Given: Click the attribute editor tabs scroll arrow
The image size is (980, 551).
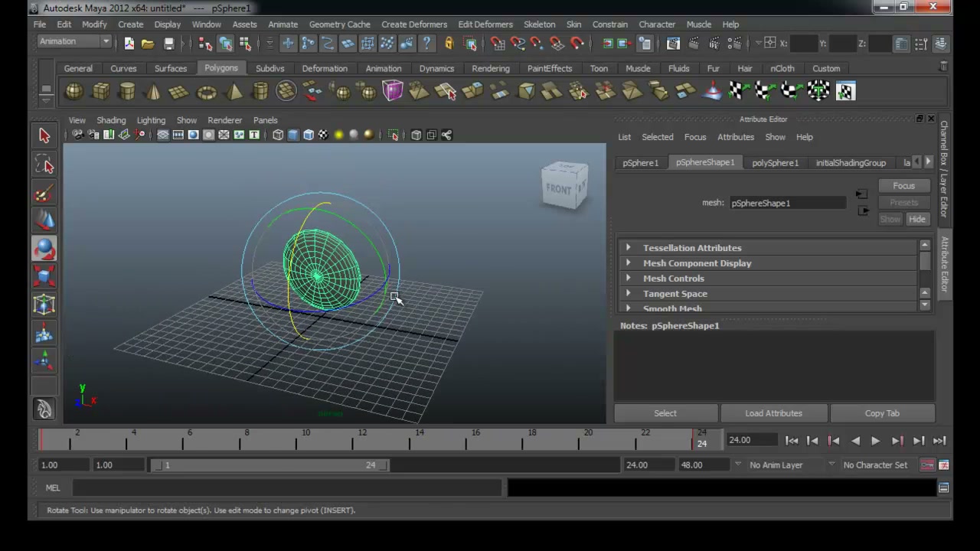Looking at the screenshot, I should tap(929, 162).
